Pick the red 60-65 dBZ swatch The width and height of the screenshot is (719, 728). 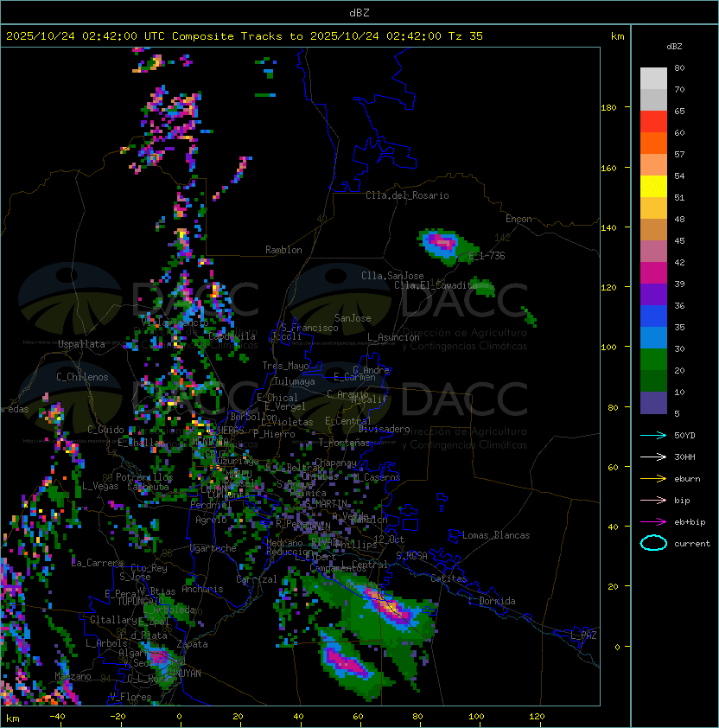tap(653, 122)
